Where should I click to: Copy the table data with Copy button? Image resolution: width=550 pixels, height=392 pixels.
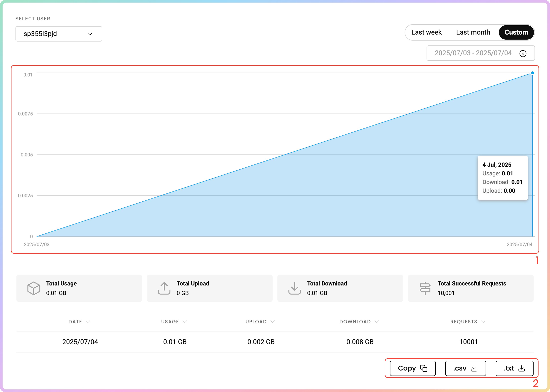click(x=412, y=368)
